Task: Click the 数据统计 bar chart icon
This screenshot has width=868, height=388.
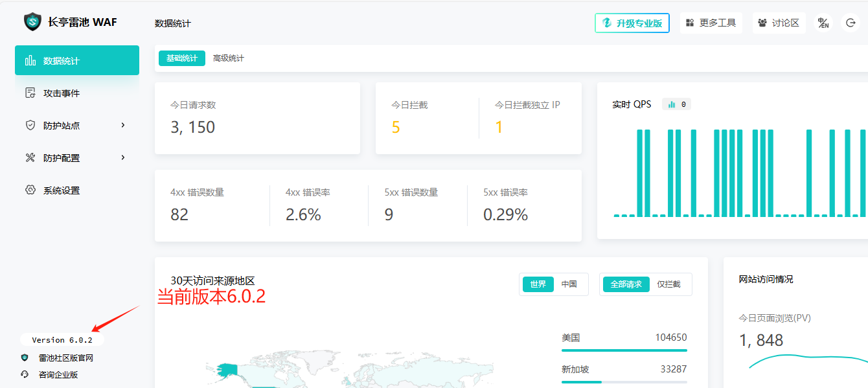Action: point(30,61)
